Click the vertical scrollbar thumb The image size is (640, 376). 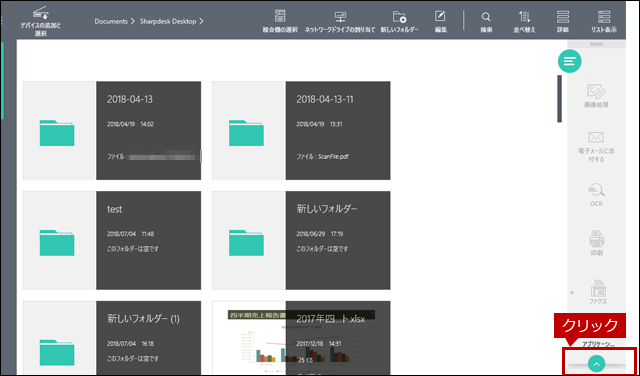coord(560,98)
